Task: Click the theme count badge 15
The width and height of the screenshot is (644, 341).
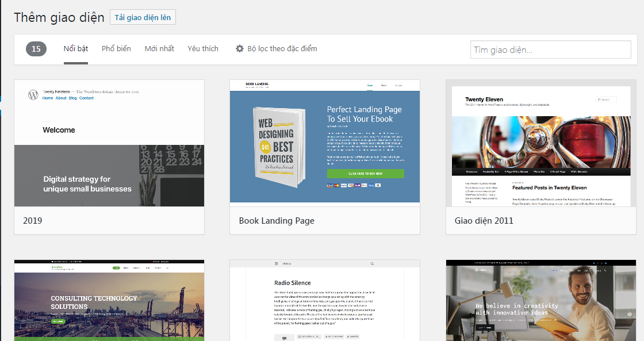Action: pyautogui.click(x=36, y=49)
